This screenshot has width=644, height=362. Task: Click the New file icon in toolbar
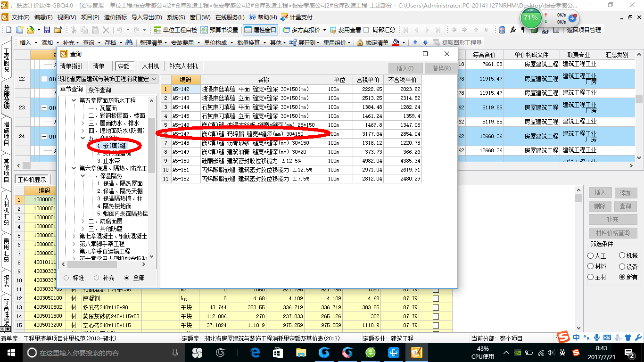(x=8, y=30)
